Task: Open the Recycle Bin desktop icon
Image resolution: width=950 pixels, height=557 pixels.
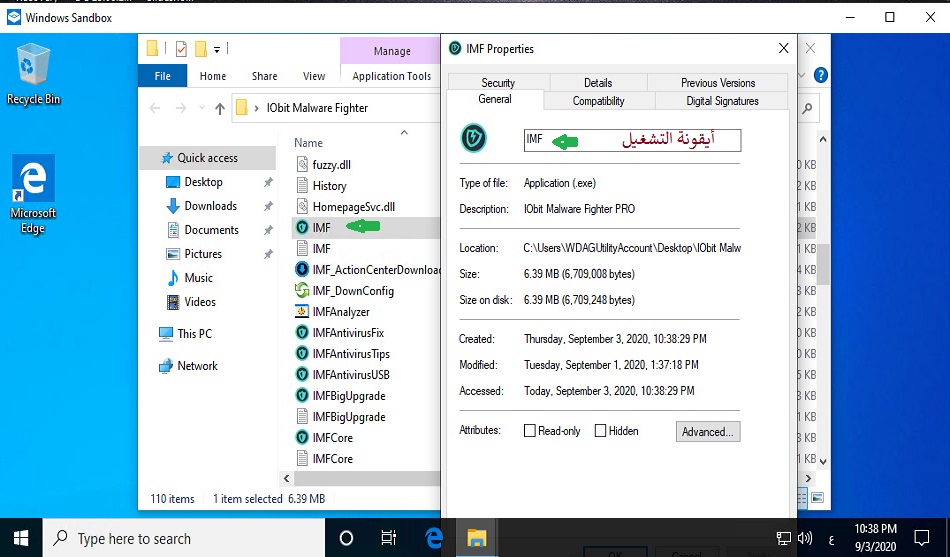Action: [x=33, y=68]
